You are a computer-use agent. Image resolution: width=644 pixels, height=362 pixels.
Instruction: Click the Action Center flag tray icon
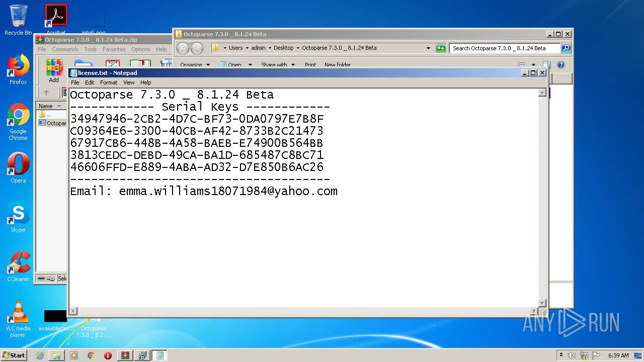tap(597, 355)
